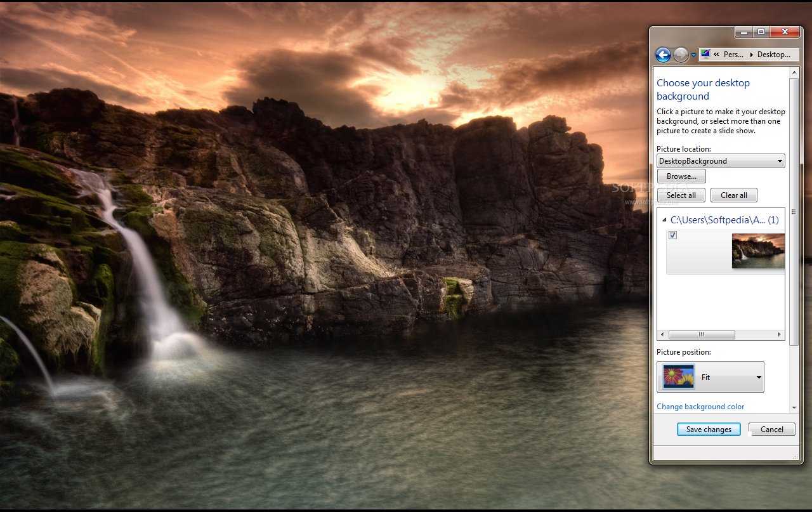
Task: Open the Picture location dropdown
Action: click(x=721, y=161)
